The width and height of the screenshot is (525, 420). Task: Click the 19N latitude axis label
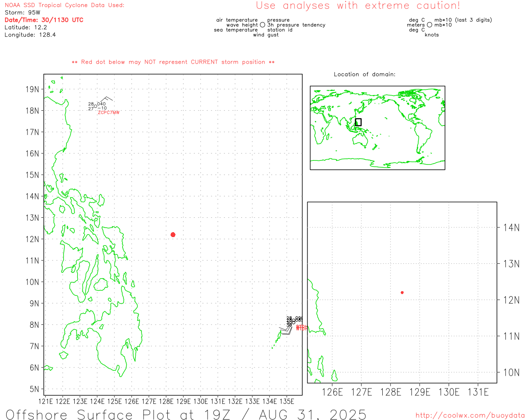click(32, 89)
